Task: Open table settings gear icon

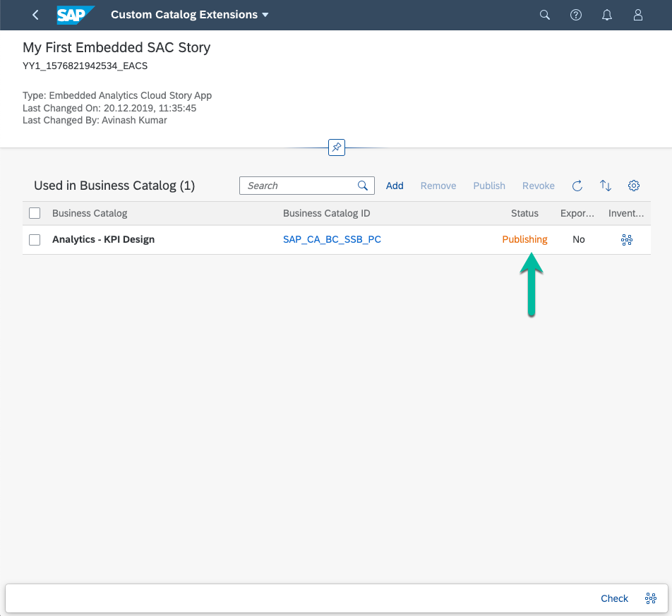Action: (x=634, y=186)
